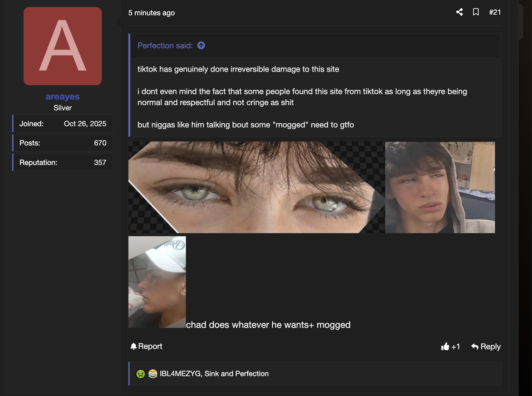Click the up-arrow icon beside the quote header
Screen dimensions: 532x396
point(201,46)
